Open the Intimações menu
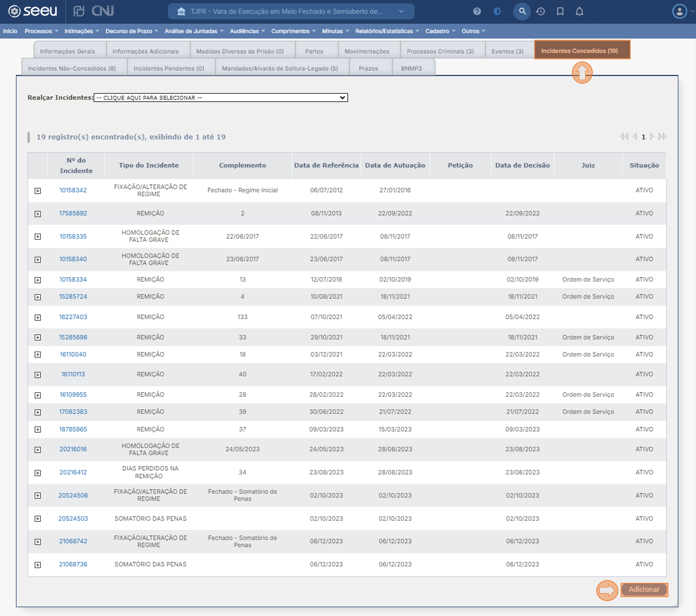This screenshot has height=616, width=696. [x=82, y=31]
